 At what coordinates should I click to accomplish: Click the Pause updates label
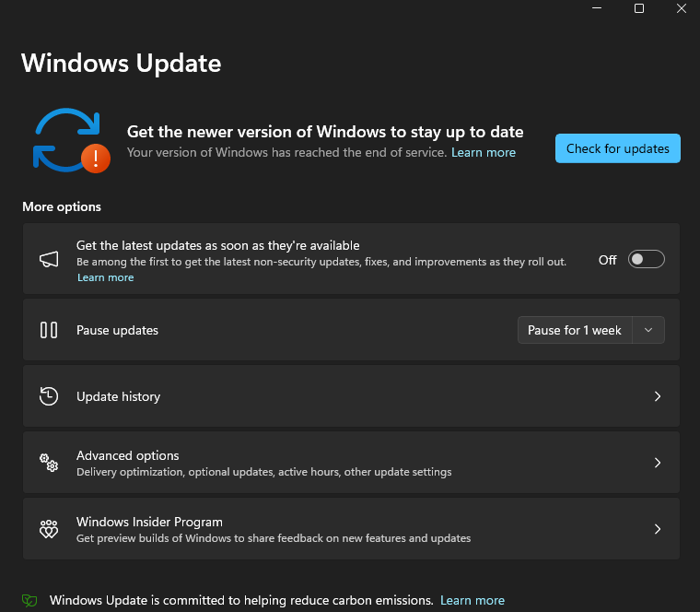coord(117,331)
